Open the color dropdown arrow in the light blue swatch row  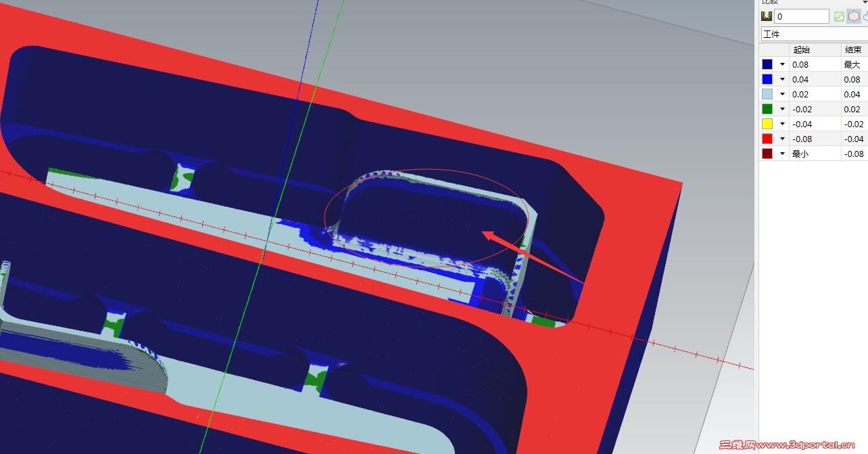click(x=783, y=94)
